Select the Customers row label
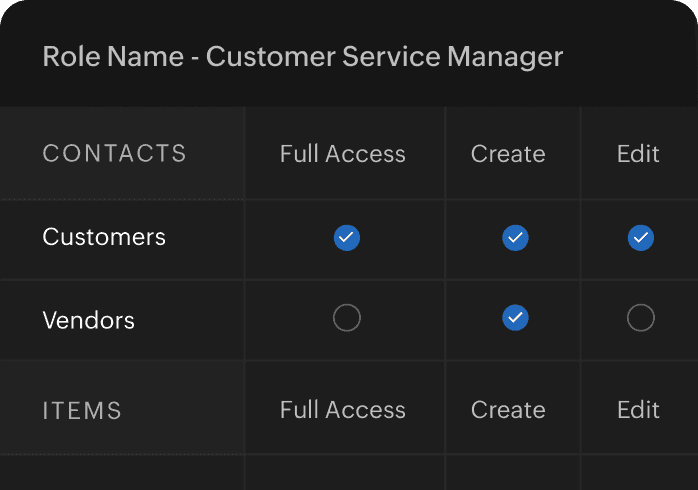Image resolution: width=698 pixels, height=490 pixels. click(x=104, y=237)
